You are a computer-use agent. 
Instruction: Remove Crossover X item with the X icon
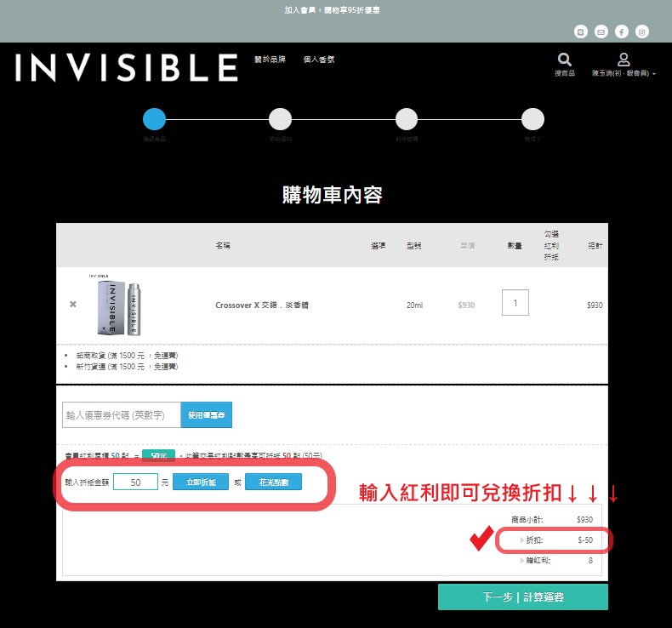pos(73,304)
